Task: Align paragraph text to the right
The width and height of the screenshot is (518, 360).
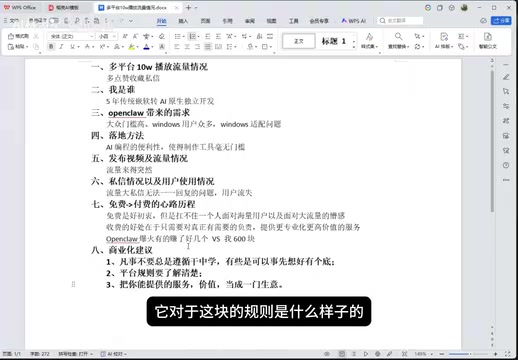Action: coord(197,47)
